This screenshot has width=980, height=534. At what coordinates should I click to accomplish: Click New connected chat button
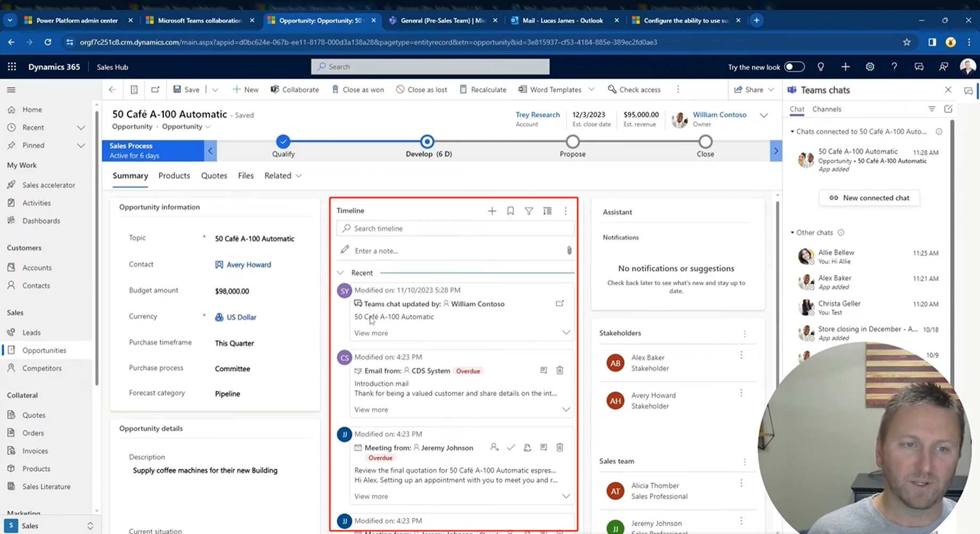[869, 198]
